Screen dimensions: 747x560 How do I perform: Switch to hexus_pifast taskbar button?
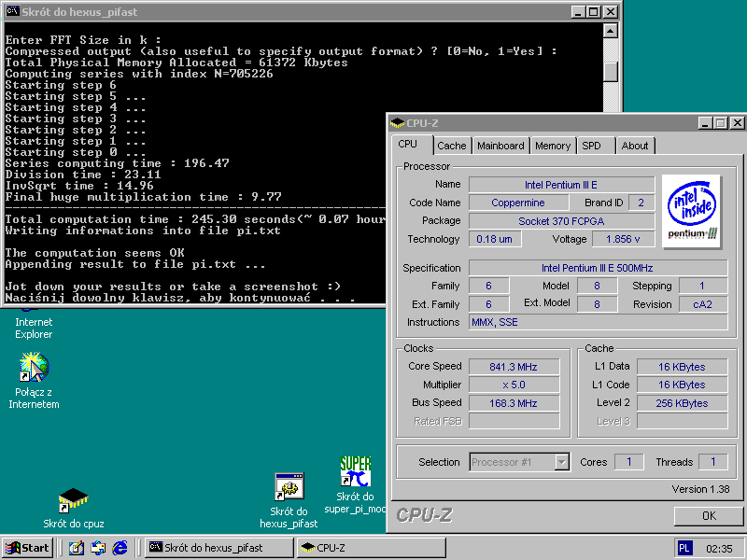tap(218, 548)
